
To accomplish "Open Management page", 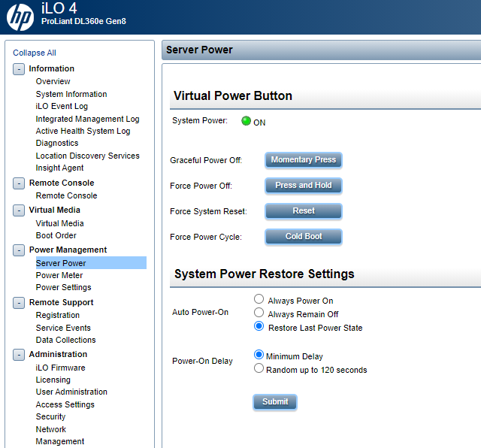I will (x=60, y=441).
